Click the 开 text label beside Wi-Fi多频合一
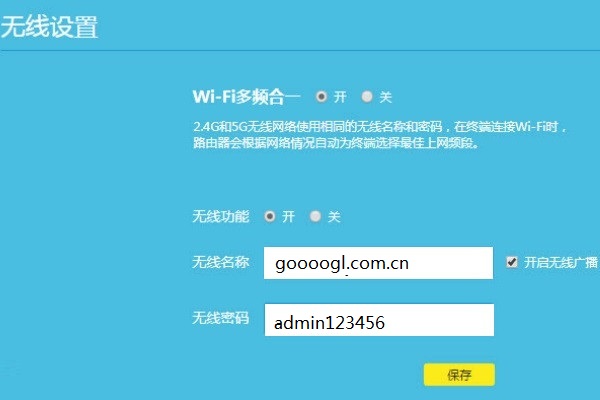 click(x=340, y=97)
